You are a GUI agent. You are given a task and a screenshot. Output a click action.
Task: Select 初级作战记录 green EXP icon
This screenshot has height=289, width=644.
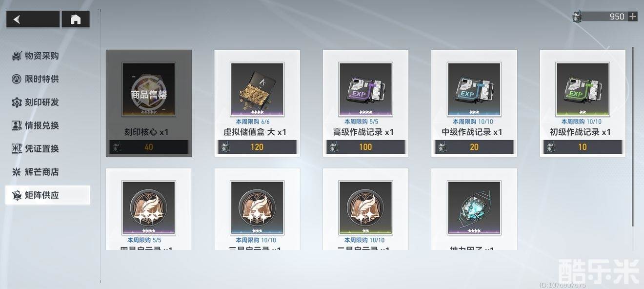pos(583,89)
